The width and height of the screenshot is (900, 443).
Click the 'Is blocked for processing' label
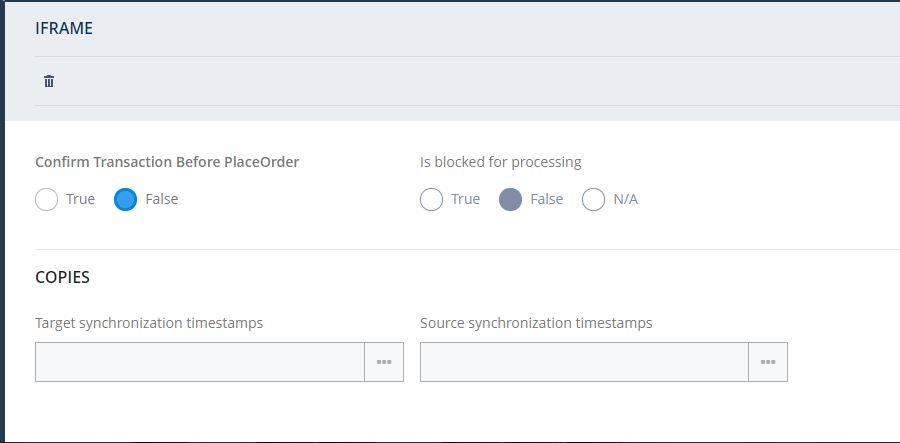(500, 161)
